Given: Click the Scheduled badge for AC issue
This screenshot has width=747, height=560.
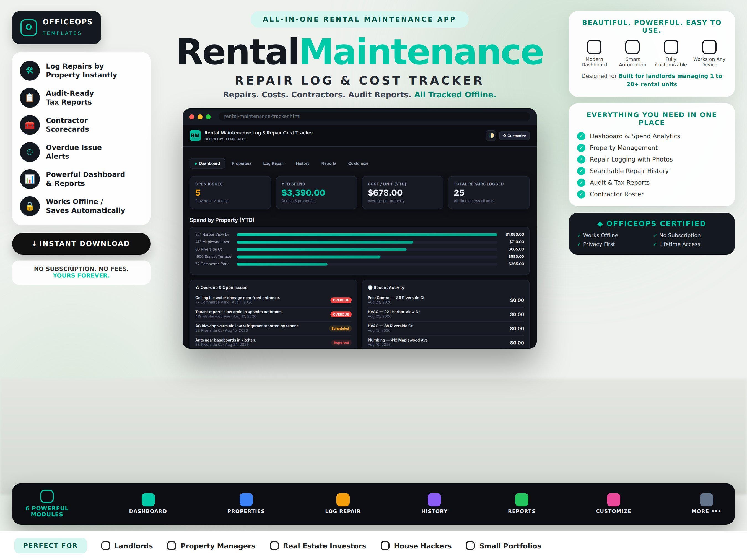Looking at the screenshot, I should click(340, 329).
